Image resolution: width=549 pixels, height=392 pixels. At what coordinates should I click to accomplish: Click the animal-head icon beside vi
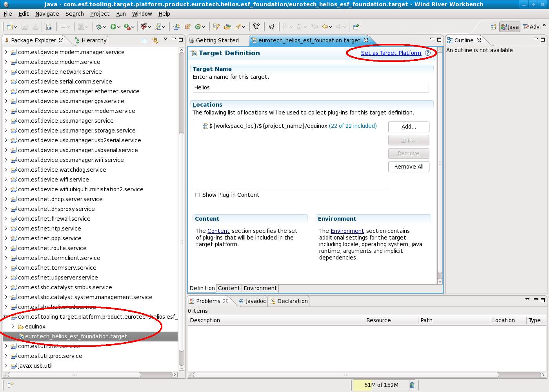(256, 27)
